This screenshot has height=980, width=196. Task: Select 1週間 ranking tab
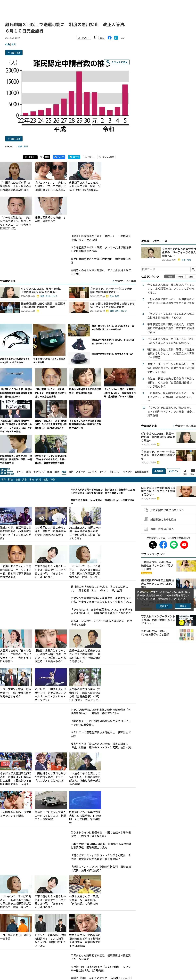click(191, 277)
